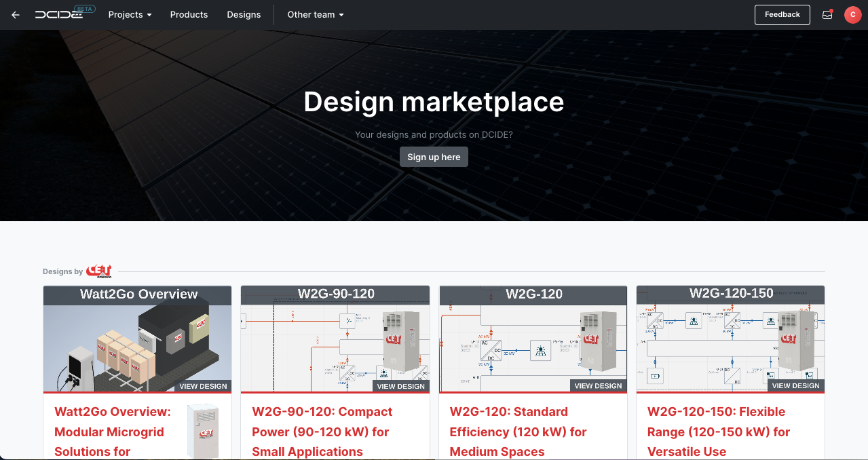This screenshot has width=868, height=460.
Task: Click the Feedback button
Action: 782,14
